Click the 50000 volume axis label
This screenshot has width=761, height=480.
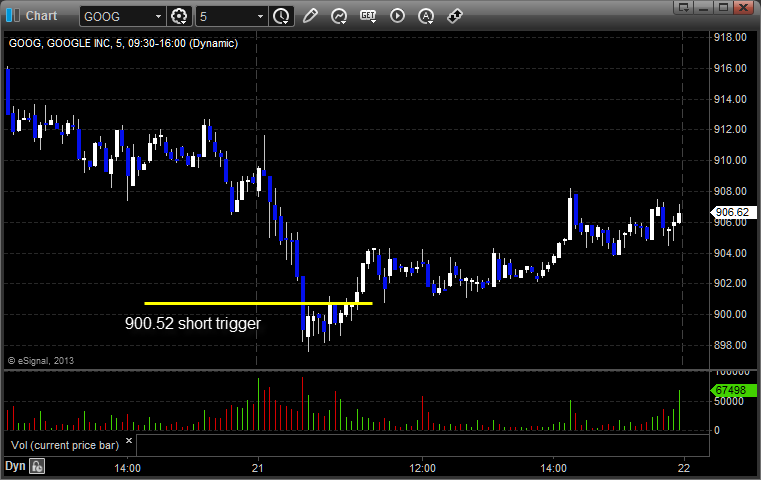(728, 402)
